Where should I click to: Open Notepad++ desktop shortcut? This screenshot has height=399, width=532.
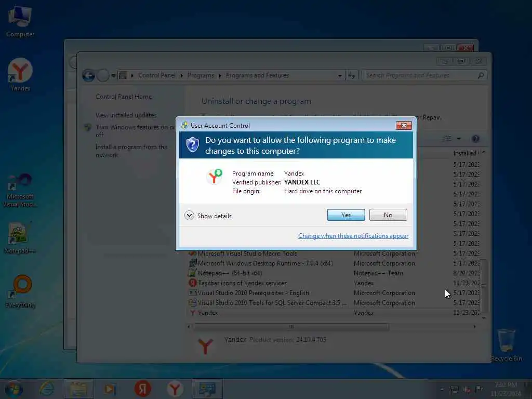tap(19, 238)
